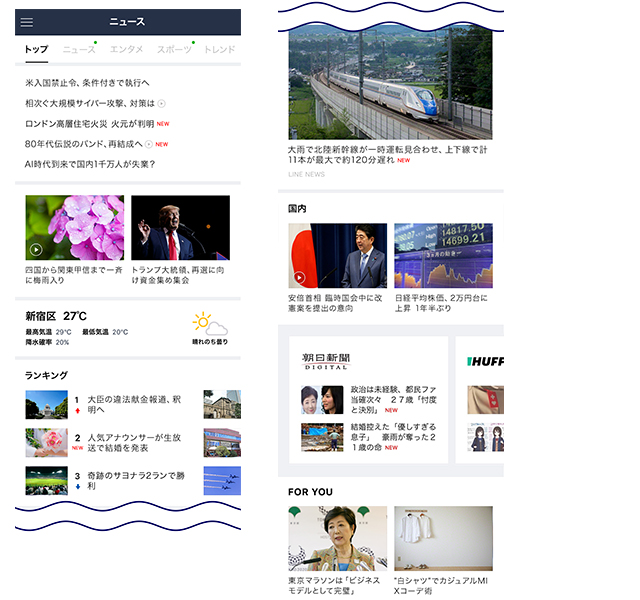Open headline 米入国禁止令、条件付きで執行へ
Screen dimensions: 640x600
click(x=87, y=83)
